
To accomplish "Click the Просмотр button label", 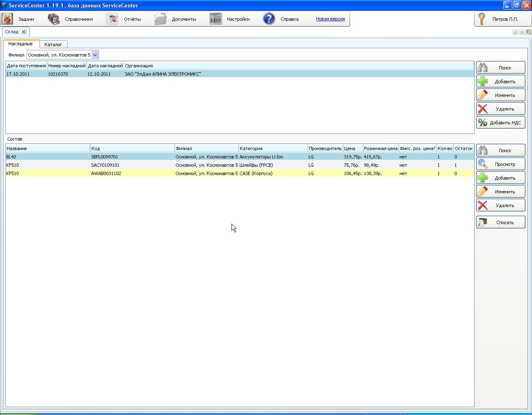I will [x=505, y=164].
